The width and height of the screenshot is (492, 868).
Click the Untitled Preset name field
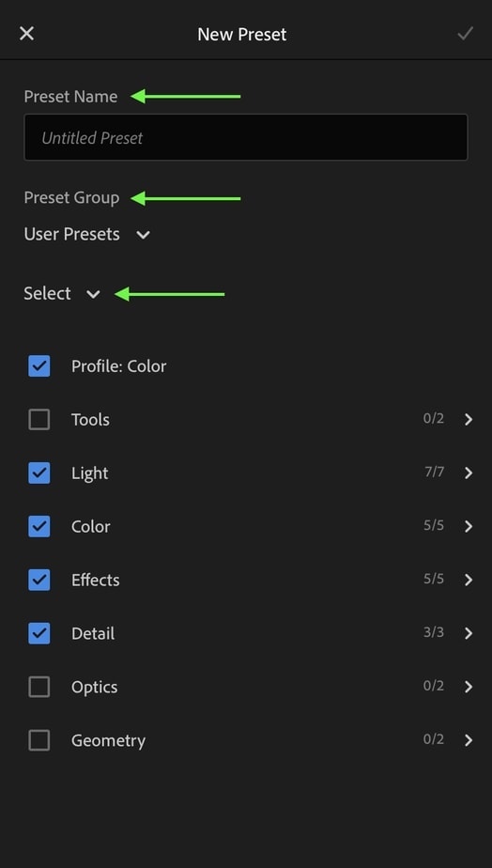pyautogui.click(x=246, y=137)
